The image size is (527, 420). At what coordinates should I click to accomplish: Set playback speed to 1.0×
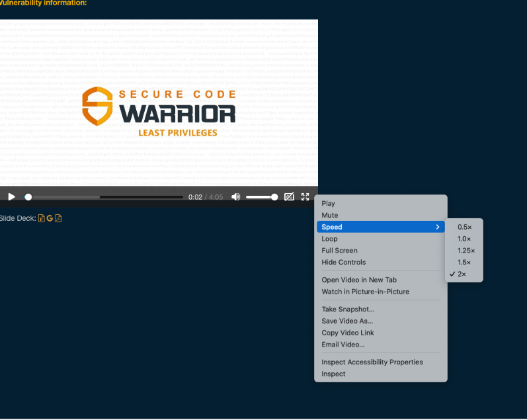coord(464,239)
